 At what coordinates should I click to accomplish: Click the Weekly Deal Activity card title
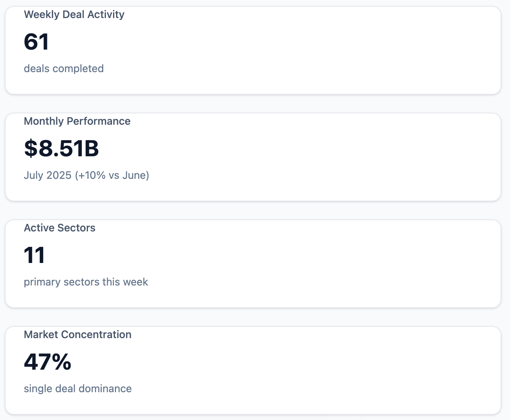tap(74, 15)
